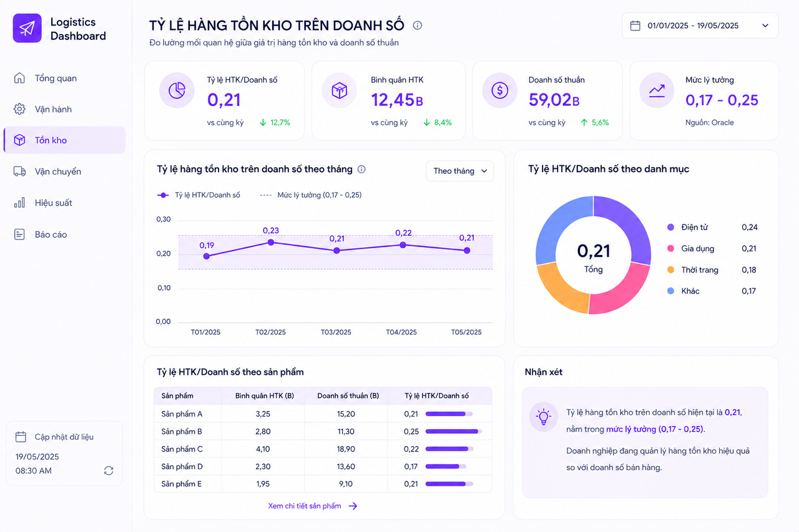799x532 pixels.
Task: Click the highlighted 0,21 value in Nhận xét
Action: coord(732,412)
